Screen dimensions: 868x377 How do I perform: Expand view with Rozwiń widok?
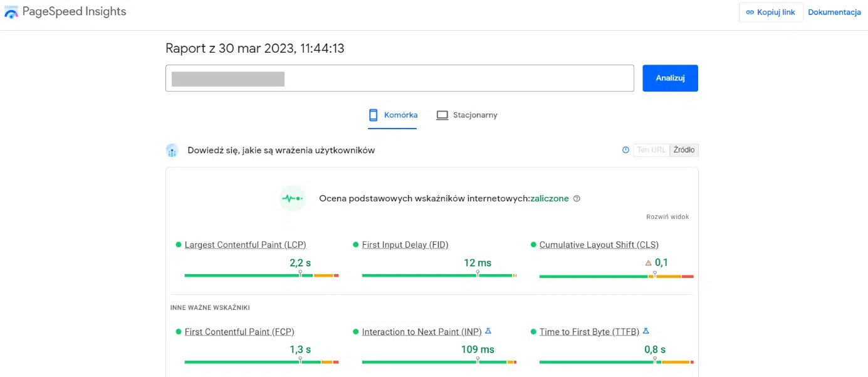click(667, 217)
